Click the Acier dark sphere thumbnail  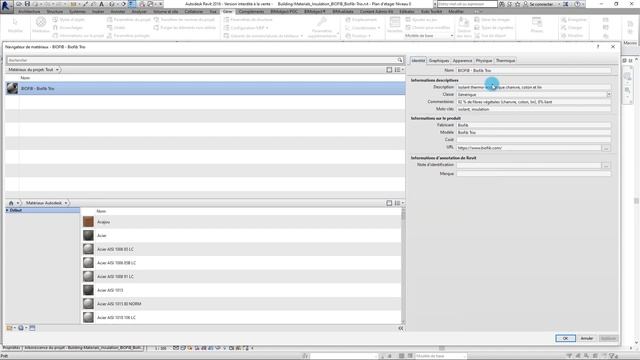[88, 236]
